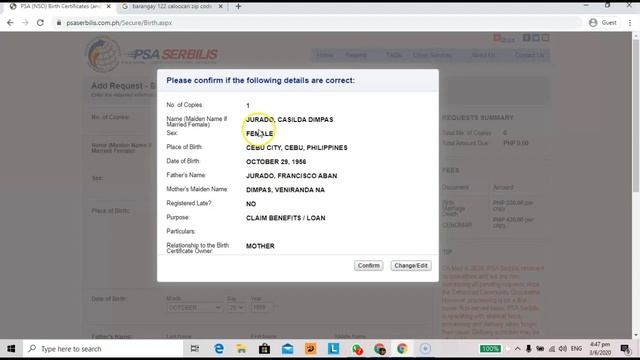The width and height of the screenshot is (640, 360).
Task: Switch to barangay 122 caloocan zip code tab
Action: (172, 7)
